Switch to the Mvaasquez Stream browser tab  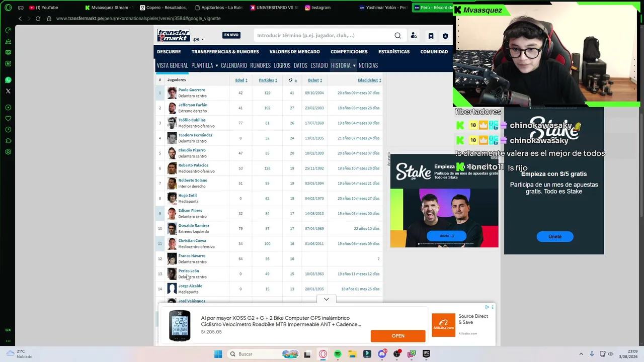(108, 8)
